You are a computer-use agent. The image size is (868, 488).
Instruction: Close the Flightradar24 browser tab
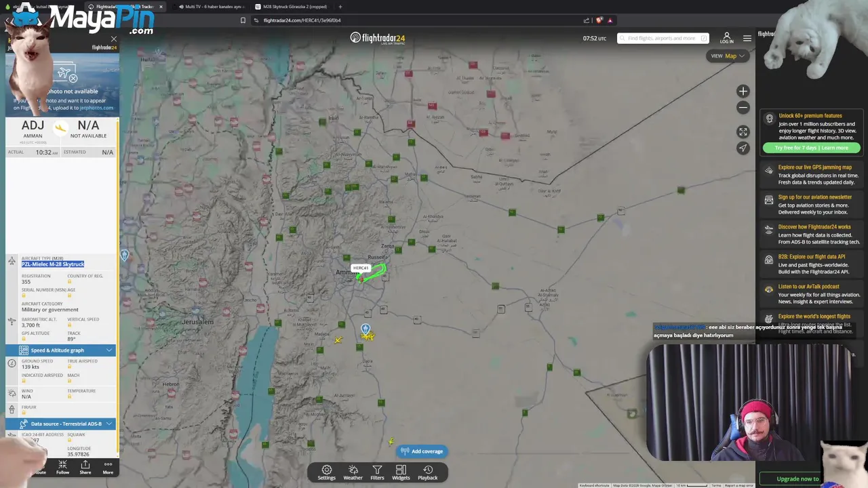coord(161,7)
